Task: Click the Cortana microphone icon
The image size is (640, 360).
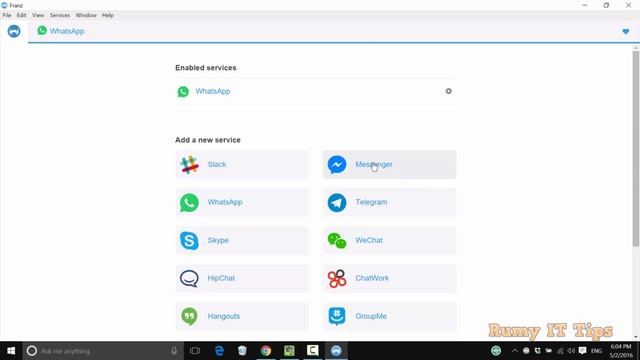Action: 174,351
